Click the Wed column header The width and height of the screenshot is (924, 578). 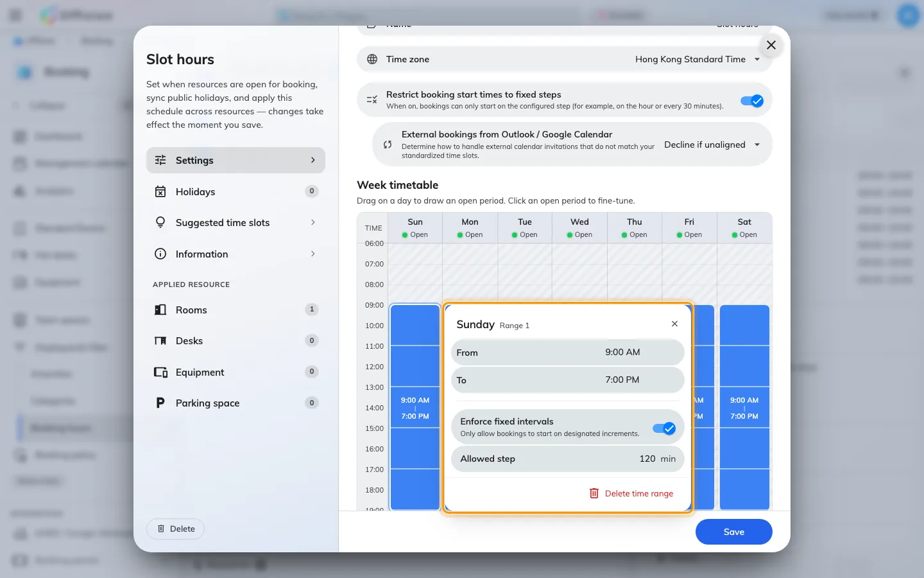pyautogui.click(x=580, y=228)
